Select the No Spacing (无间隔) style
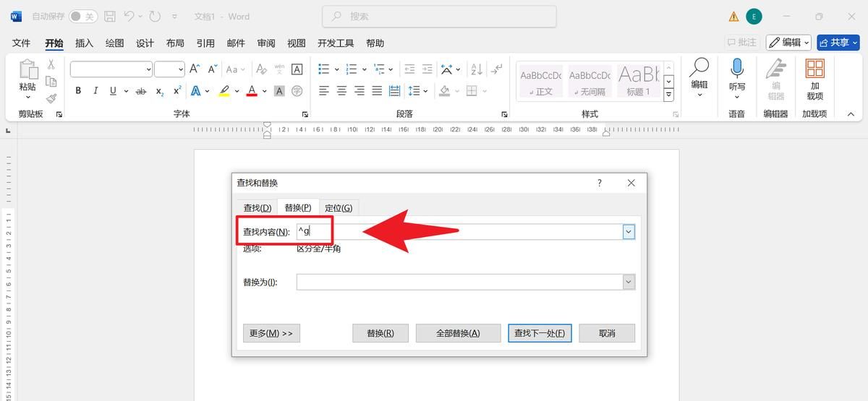The image size is (868, 401). tap(590, 80)
